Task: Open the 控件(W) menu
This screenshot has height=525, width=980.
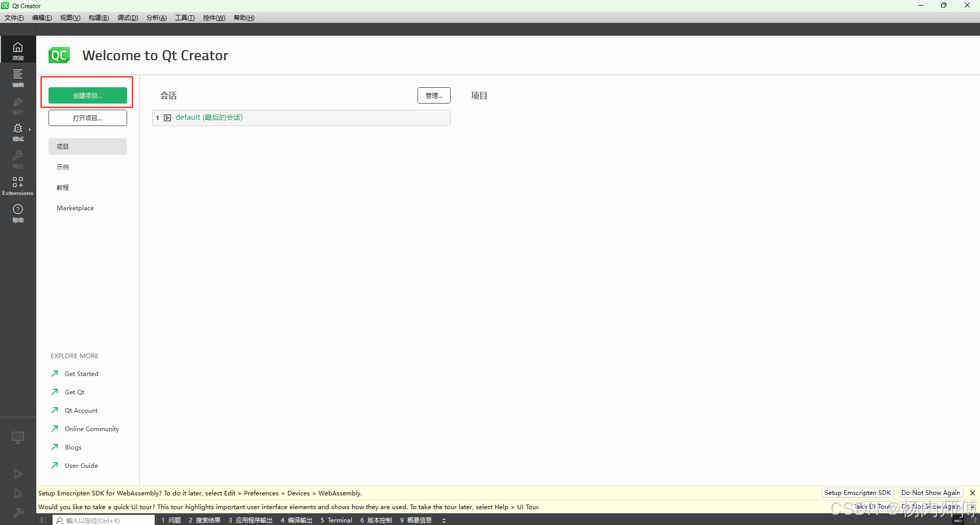Action: [x=214, y=18]
